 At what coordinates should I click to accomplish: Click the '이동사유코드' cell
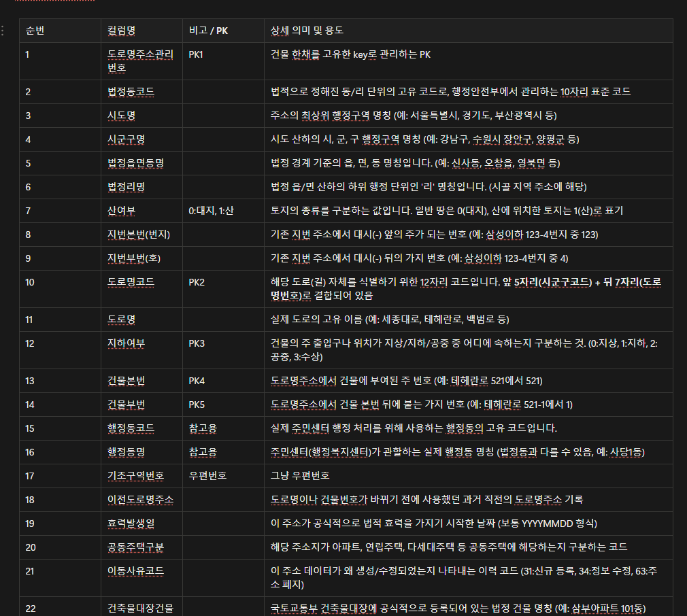point(141,578)
